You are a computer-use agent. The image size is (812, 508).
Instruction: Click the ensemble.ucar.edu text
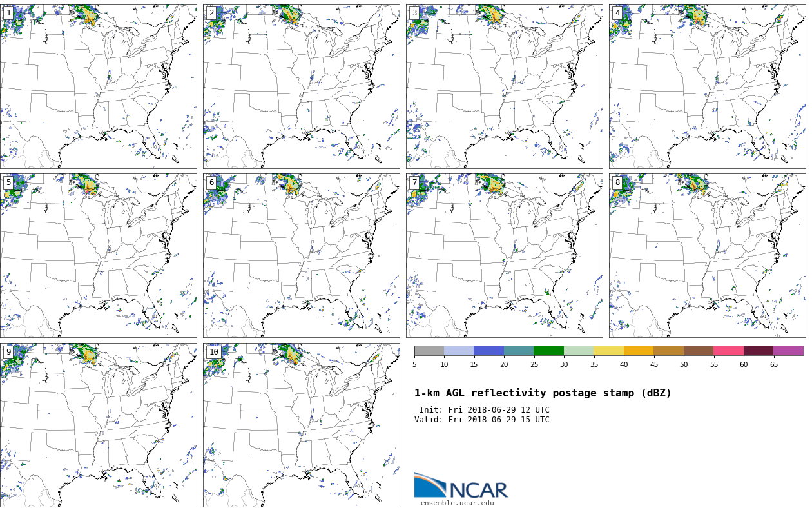[458, 503]
